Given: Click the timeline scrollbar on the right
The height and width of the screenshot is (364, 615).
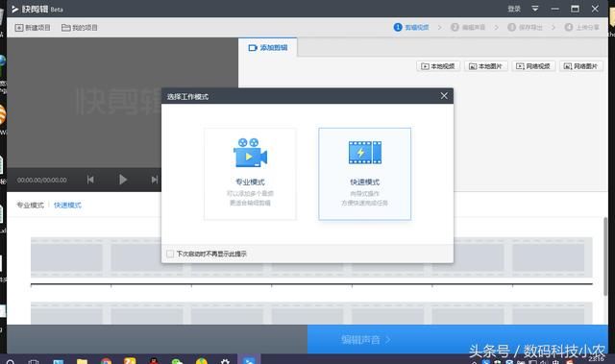Looking at the screenshot, I should (605, 256).
